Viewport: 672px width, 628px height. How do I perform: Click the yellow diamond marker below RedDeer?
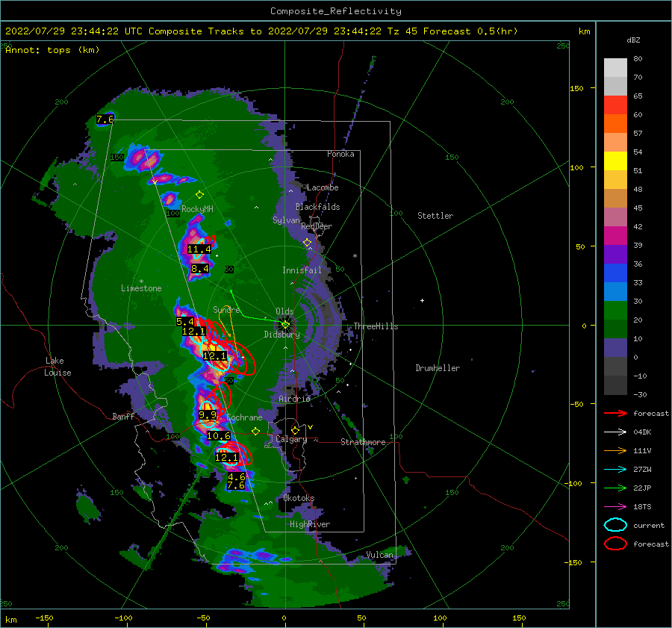tap(307, 243)
